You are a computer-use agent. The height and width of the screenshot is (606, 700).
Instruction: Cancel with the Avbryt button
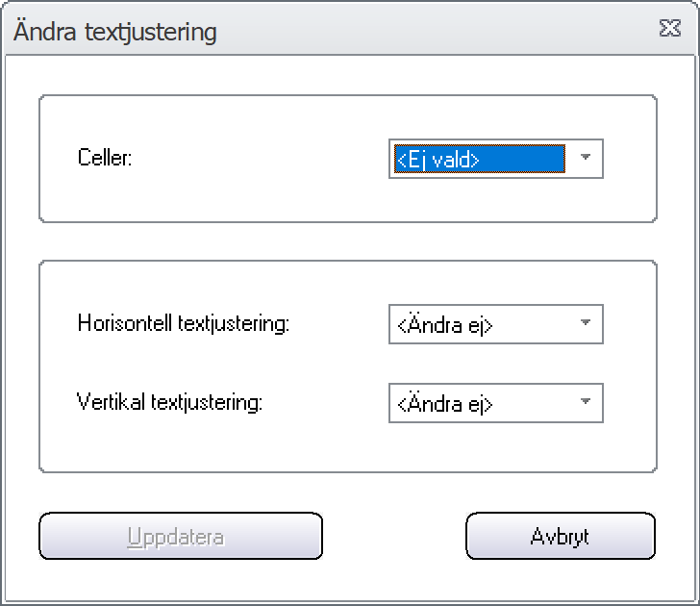point(561,536)
